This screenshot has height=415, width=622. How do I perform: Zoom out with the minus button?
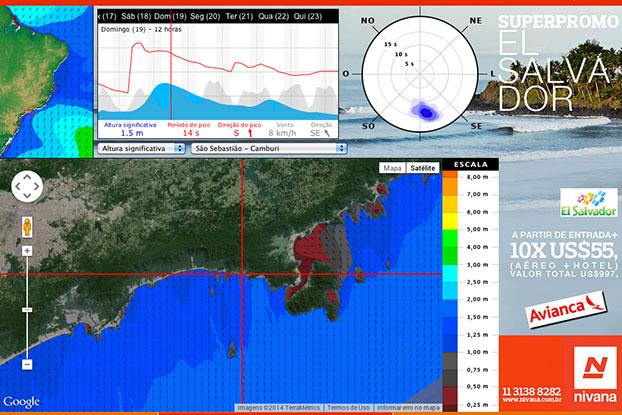[x=27, y=364]
